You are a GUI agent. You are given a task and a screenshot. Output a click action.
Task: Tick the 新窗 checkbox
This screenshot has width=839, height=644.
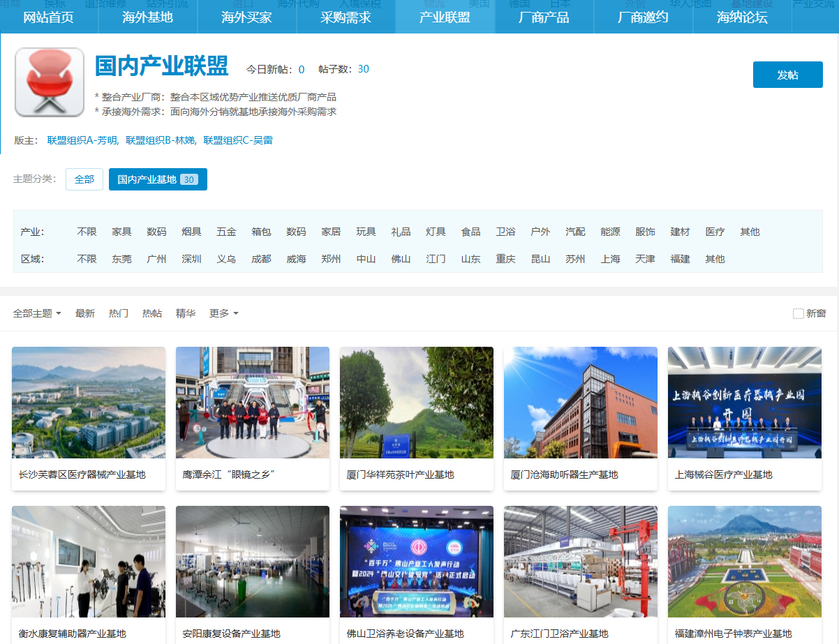click(799, 314)
